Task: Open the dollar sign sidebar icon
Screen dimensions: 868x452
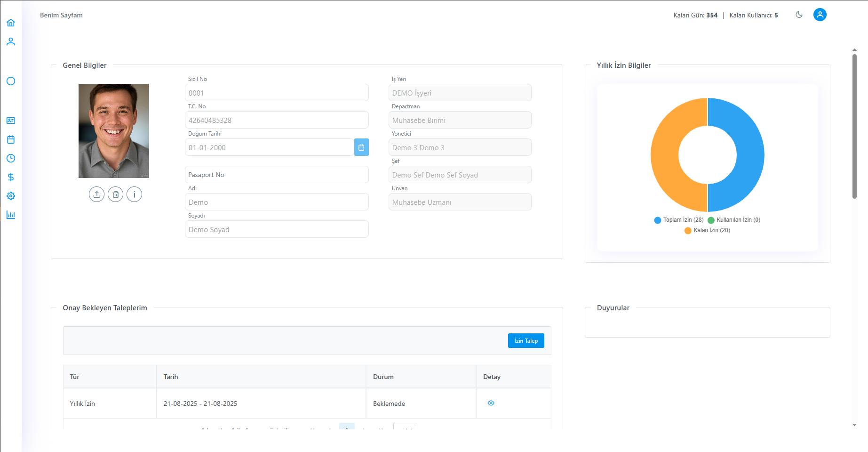Action: [x=11, y=177]
